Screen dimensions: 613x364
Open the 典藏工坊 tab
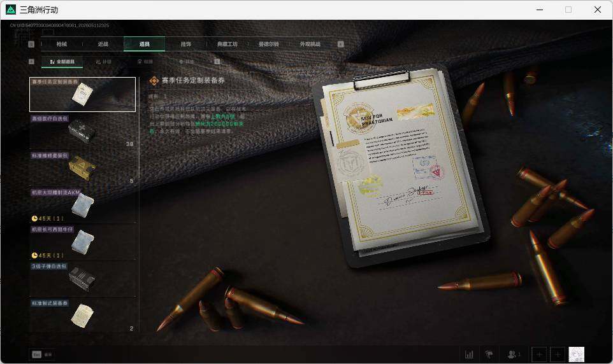(x=227, y=44)
